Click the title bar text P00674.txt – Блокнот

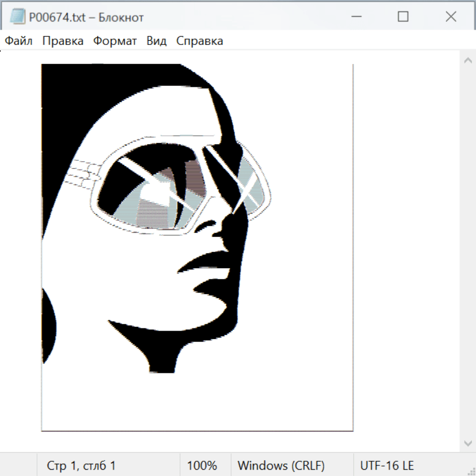(86, 17)
